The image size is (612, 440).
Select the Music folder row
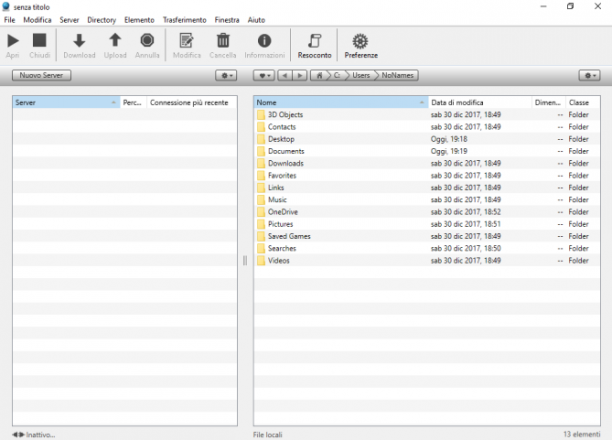(x=427, y=200)
